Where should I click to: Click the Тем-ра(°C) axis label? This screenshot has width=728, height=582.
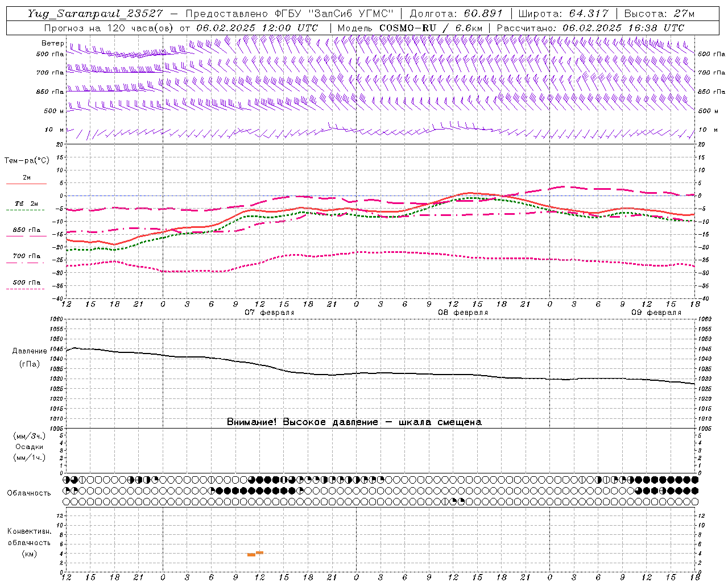pyautogui.click(x=27, y=161)
